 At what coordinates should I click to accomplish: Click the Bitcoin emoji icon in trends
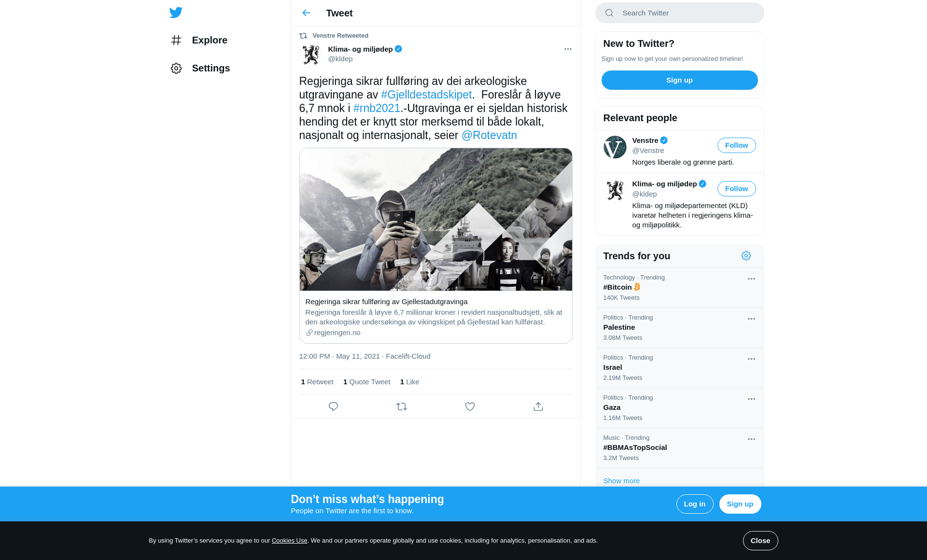pyautogui.click(x=637, y=287)
